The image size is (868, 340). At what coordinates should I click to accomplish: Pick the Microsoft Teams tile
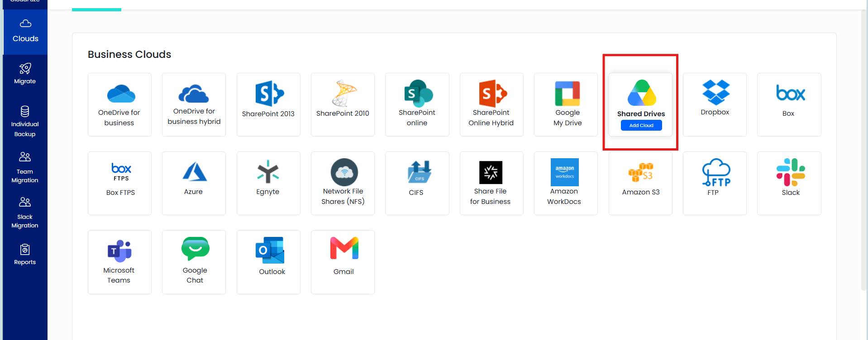pyautogui.click(x=119, y=262)
